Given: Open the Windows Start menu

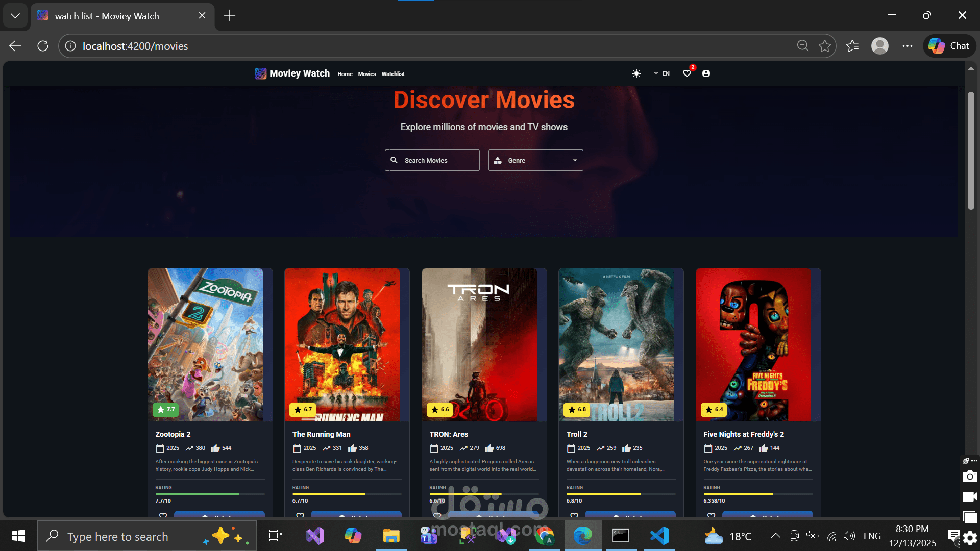Looking at the screenshot, I should [x=18, y=536].
